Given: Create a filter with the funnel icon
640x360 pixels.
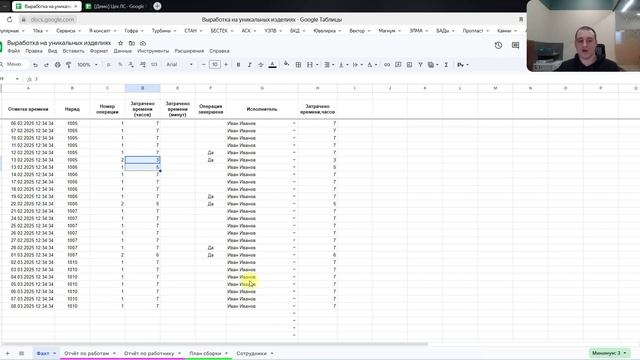Looking at the screenshot, I should pyautogui.click(x=420, y=65).
